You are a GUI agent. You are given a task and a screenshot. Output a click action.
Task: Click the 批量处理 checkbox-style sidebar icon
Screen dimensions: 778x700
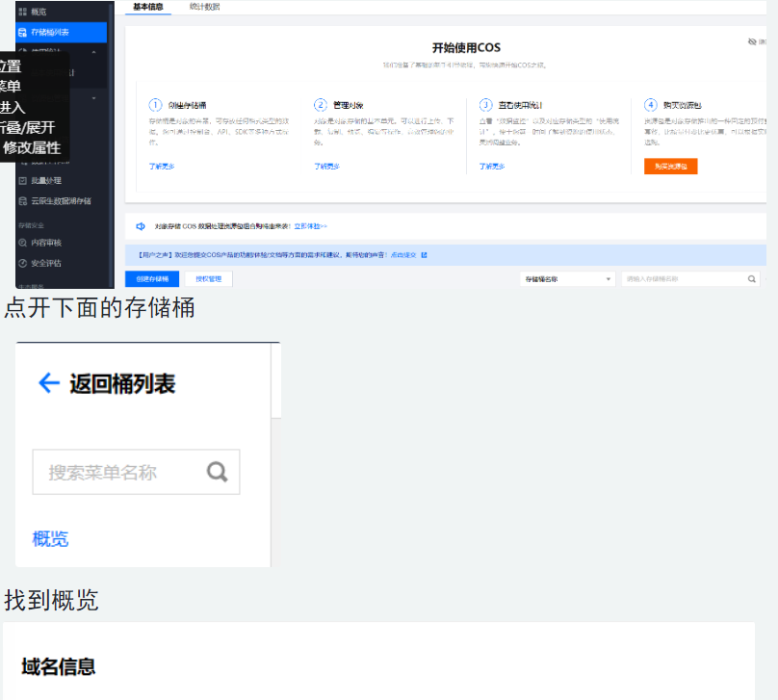[22, 181]
